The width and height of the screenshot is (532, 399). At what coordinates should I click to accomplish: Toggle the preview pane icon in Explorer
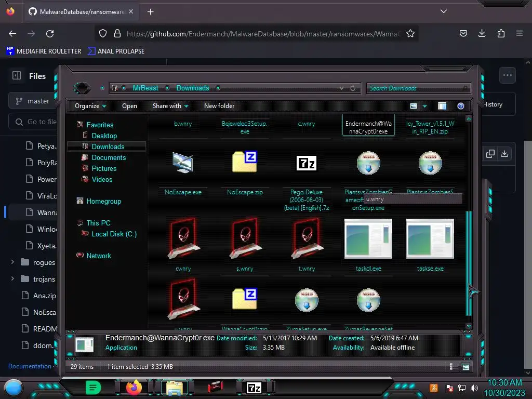click(442, 106)
